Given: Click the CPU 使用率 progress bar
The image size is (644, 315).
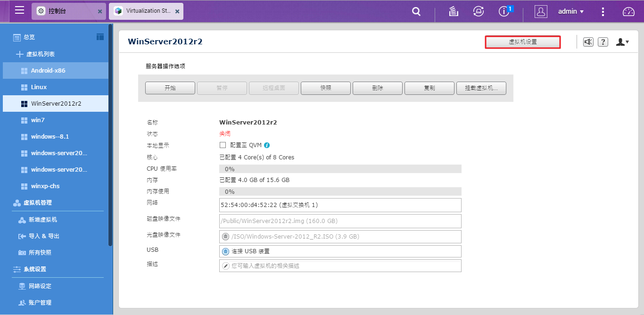Looking at the screenshot, I should [340, 169].
